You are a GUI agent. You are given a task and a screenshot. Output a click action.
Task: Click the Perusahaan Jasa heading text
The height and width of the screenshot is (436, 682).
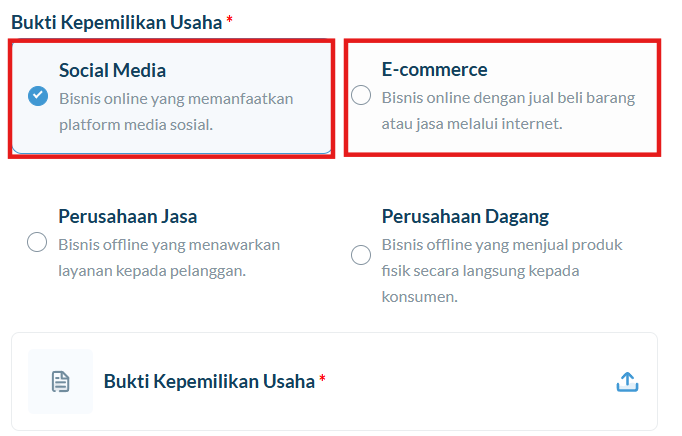coord(128,217)
